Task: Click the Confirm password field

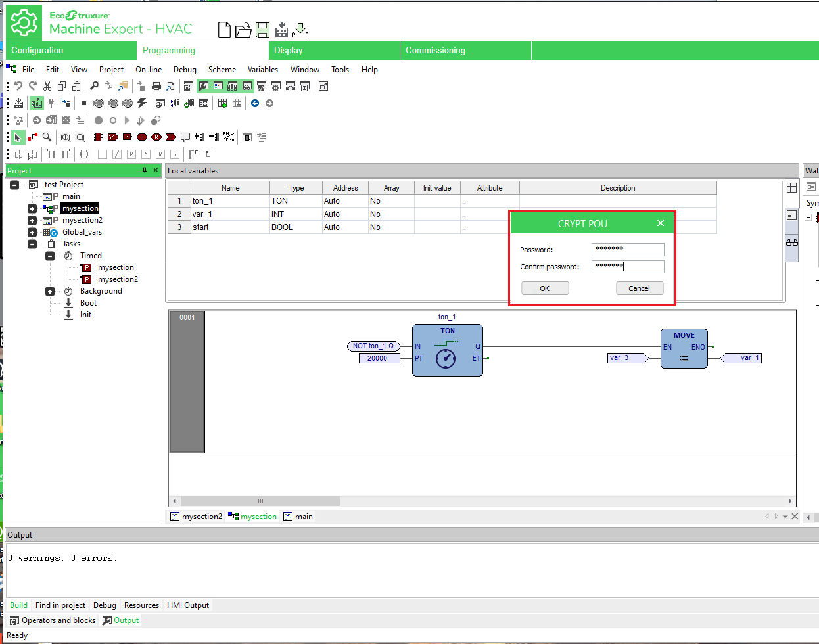Action: [628, 267]
